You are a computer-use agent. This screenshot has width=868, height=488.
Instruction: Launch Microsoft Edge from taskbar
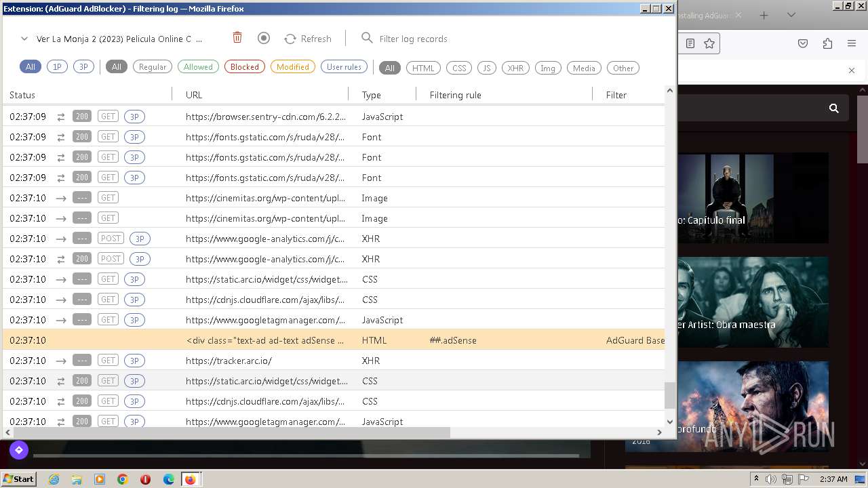(169, 479)
